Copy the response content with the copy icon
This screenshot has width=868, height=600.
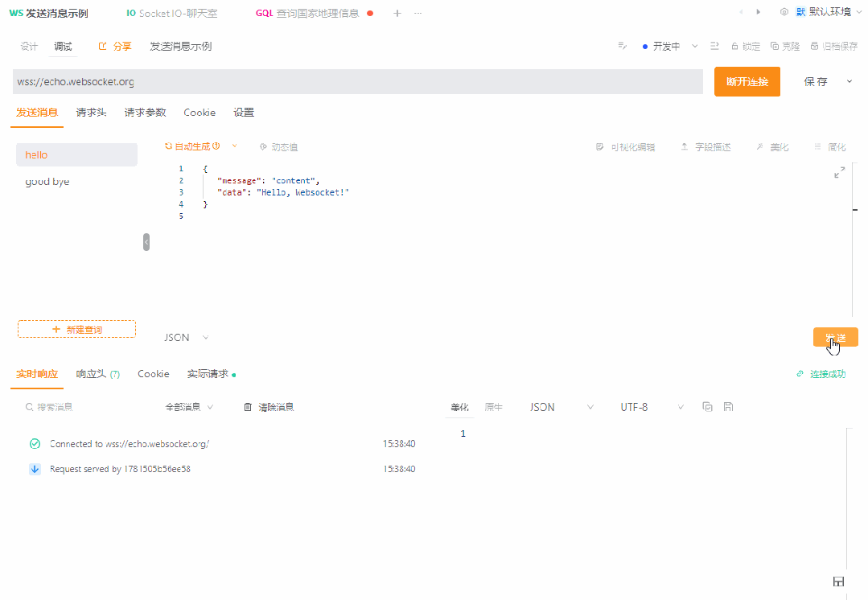click(x=707, y=407)
